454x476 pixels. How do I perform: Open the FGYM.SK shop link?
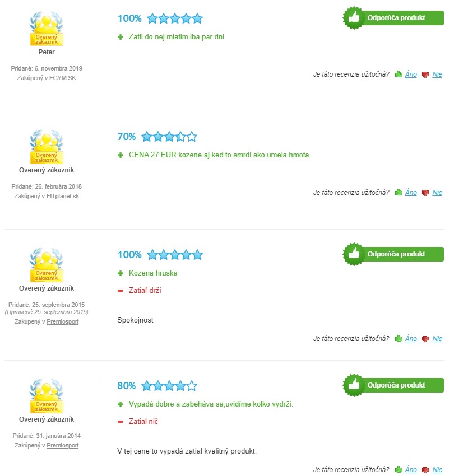pos(63,78)
